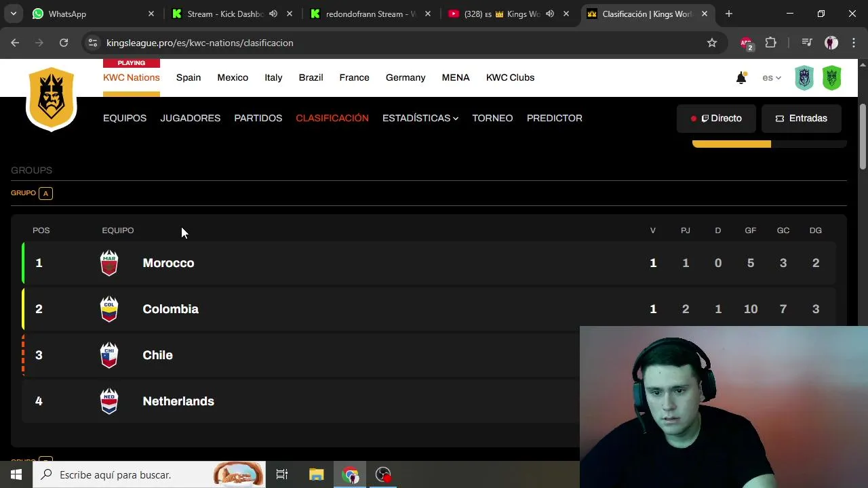Mute the YouTube Kings World Cup tab
This screenshot has height=488, width=868.
tap(550, 14)
